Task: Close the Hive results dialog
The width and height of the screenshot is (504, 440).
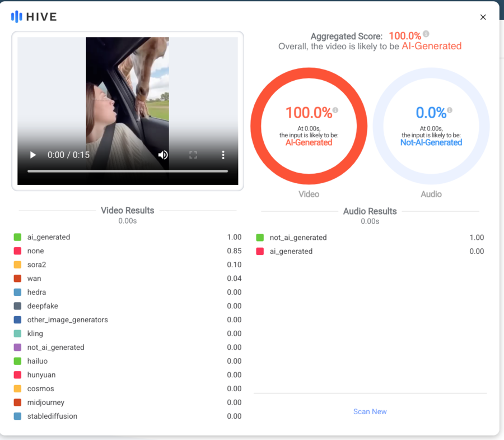Action: [x=483, y=17]
